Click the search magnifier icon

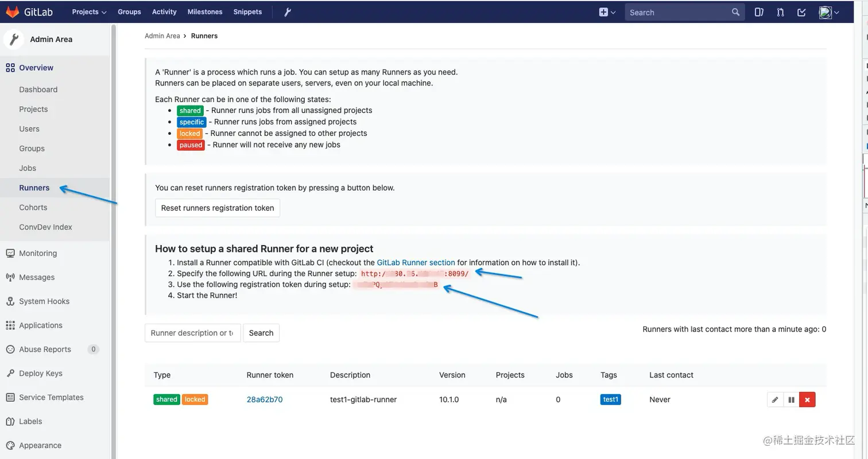[735, 12]
